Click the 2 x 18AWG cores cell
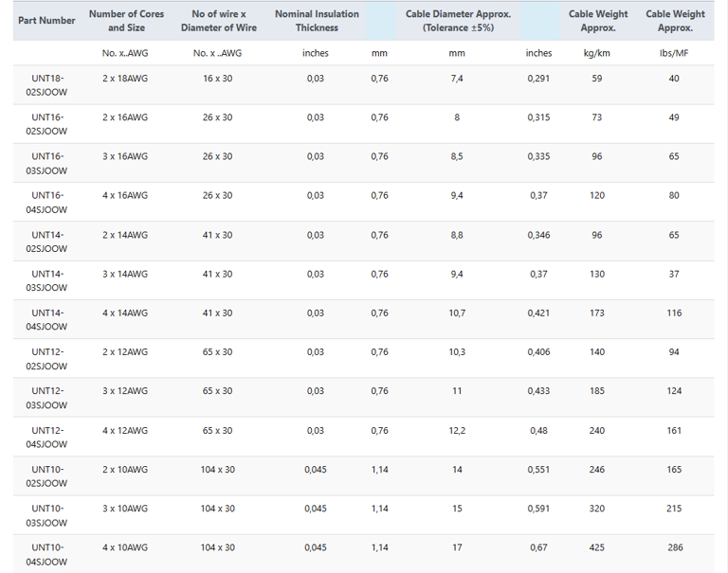 point(125,79)
